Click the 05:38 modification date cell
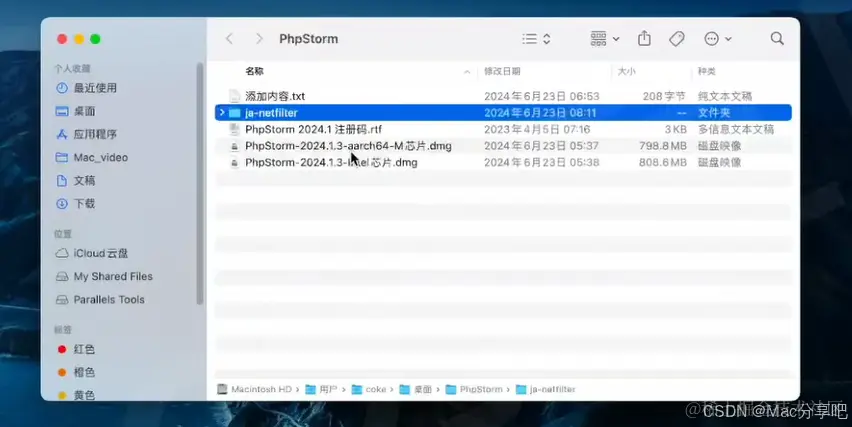Screen dimensions: 852x427 click(x=542, y=162)
